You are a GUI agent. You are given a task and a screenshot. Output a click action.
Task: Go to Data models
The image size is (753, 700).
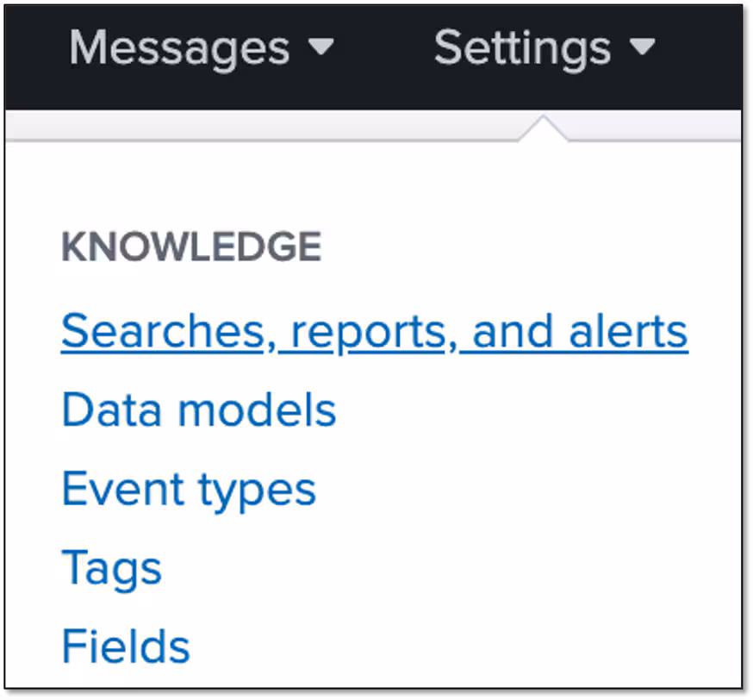(x=198, y=410)
